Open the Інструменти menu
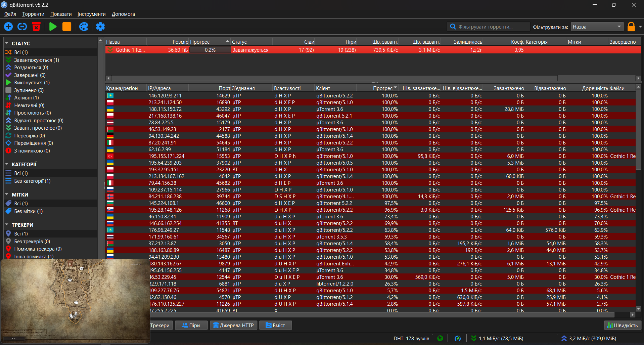Viewport: 644px width, 345px height. point(92,14)
